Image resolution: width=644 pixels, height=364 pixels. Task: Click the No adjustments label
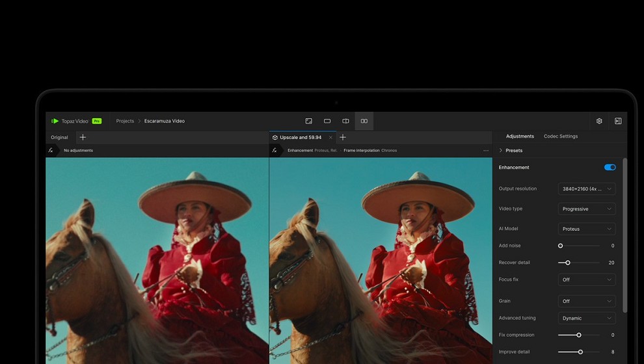[x=79, y=151]
